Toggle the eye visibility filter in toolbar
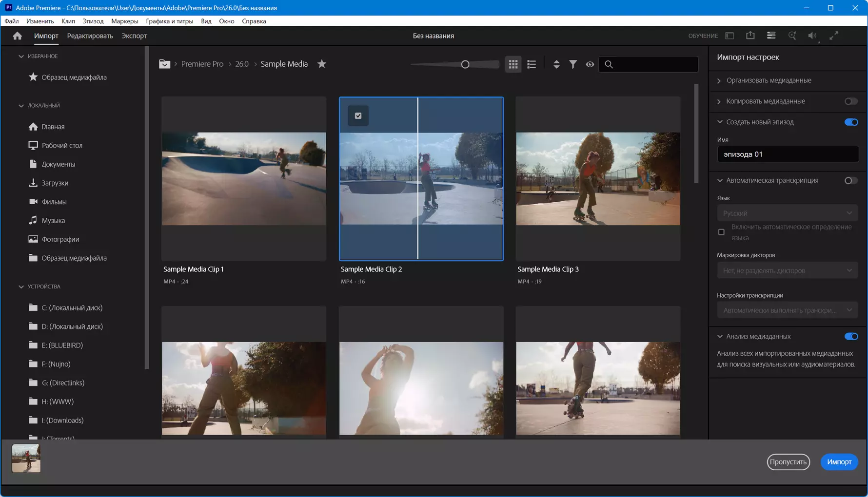Viewport: 868px width, 497px height. [x=590, y=64]
